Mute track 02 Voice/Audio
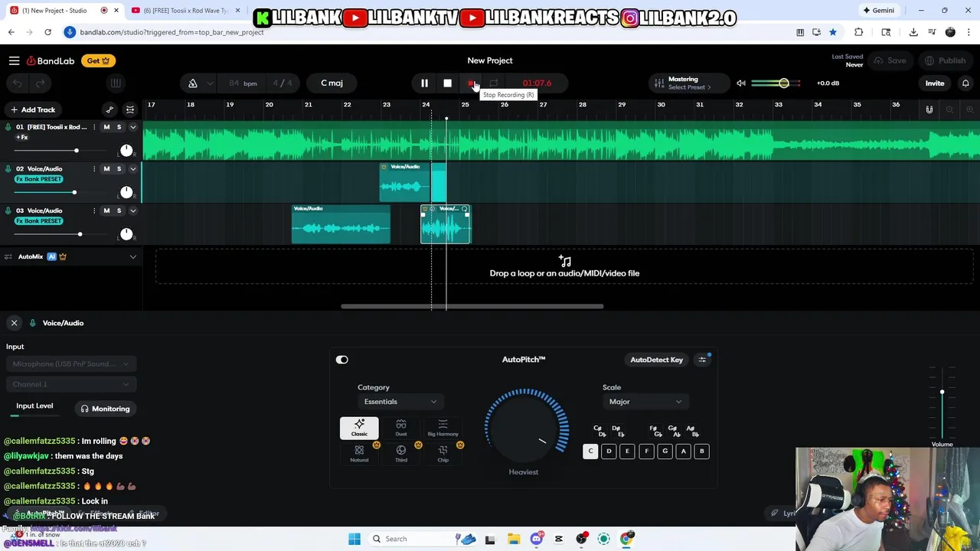 (106, 169)
